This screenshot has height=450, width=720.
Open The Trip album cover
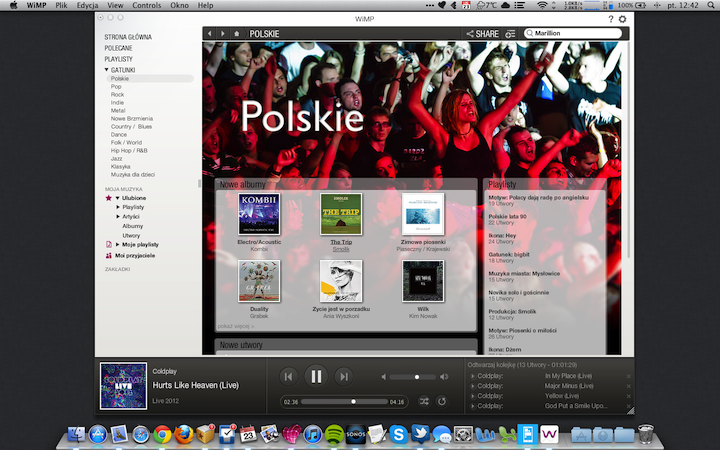341,214
